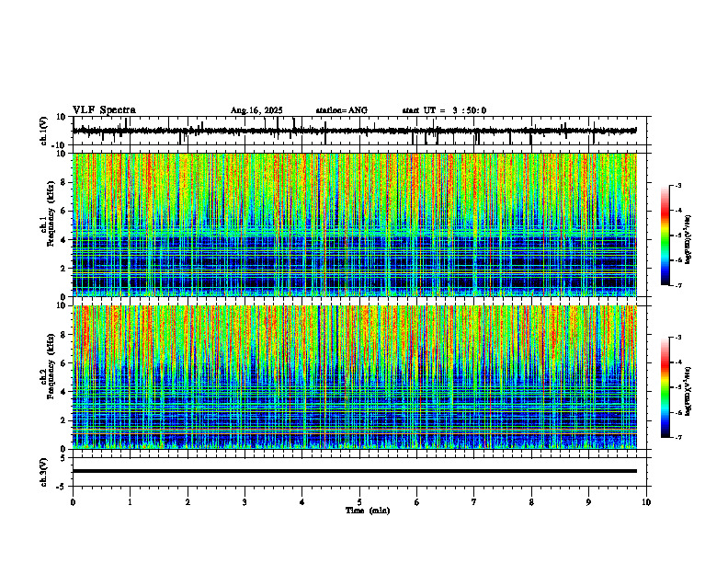This screenshot has height=563, width=728.
Task: Click inside the ch.1 spectrogram panel
Action: point(354,224)
